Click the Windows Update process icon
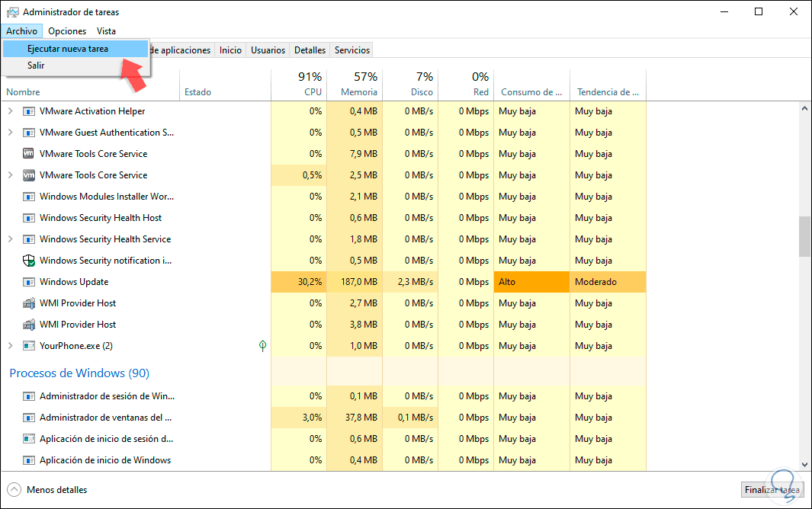 pos(30,282)
